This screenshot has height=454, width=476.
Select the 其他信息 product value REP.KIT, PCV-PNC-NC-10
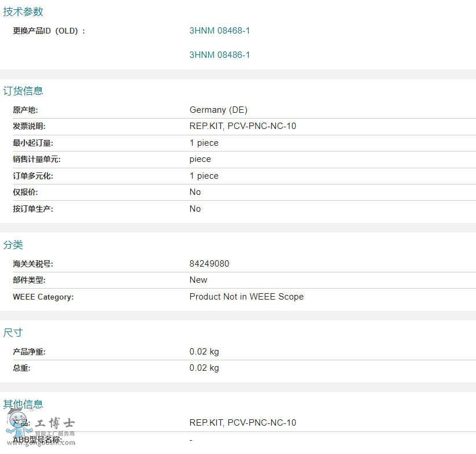pyautogui.click(x=242, y=423)
